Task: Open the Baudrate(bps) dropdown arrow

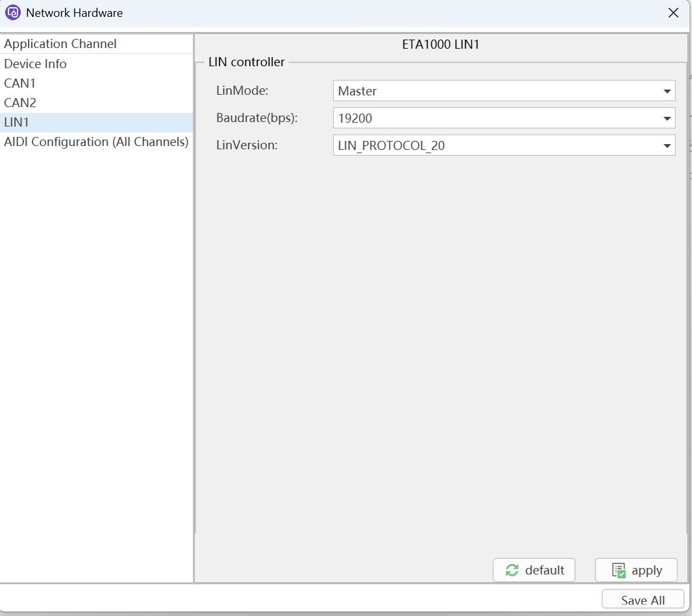Action: [x=667, y=119]
